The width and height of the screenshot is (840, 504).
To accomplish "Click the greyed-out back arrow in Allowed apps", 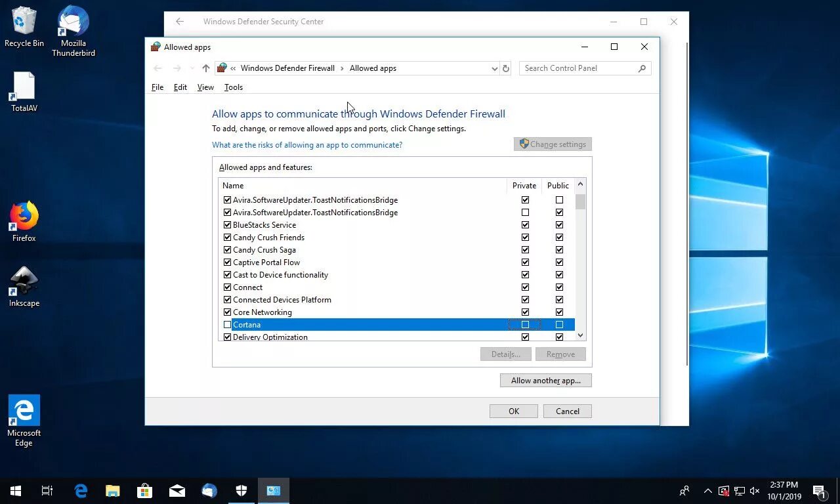I will click(x=157, y=68).
